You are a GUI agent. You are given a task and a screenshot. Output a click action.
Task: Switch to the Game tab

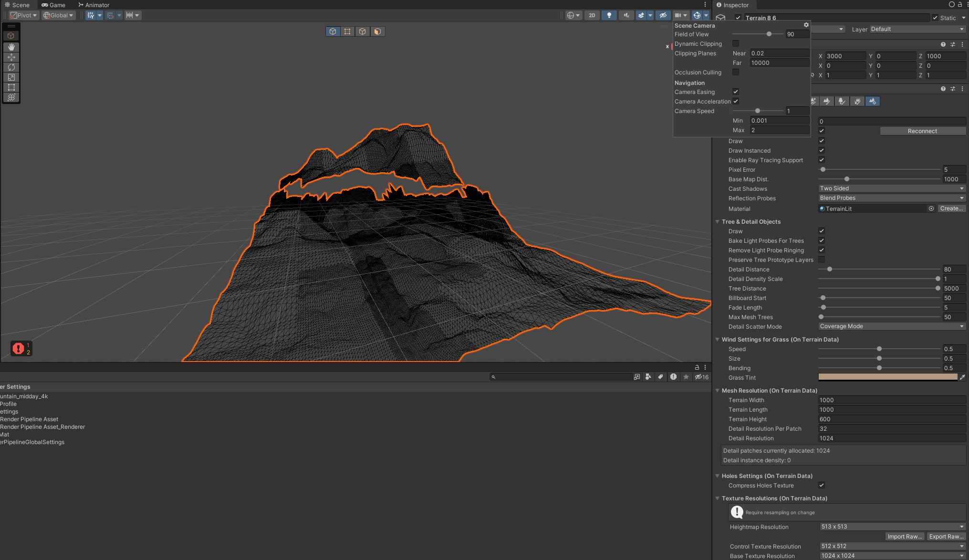(54, 5)
